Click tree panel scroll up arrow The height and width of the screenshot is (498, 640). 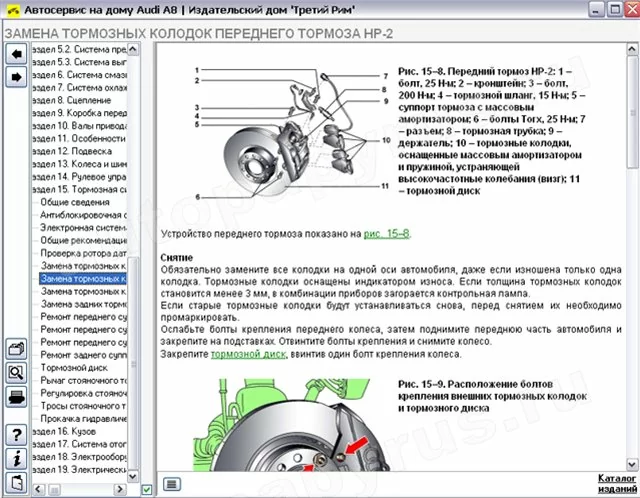tap(133, 49)
